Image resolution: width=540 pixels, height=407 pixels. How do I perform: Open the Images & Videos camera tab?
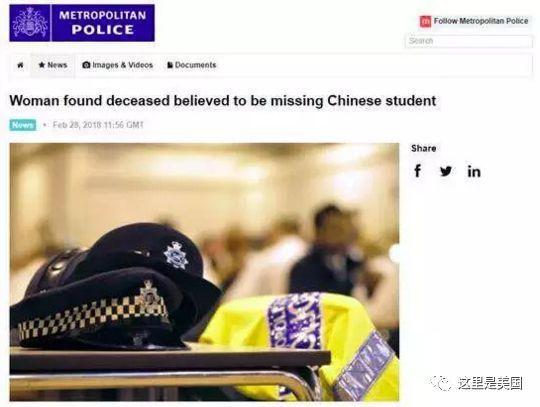(117, 65)
